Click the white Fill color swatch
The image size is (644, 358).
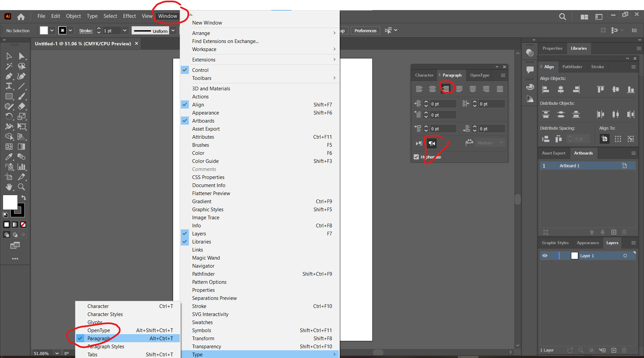click(x=10, y=202)
